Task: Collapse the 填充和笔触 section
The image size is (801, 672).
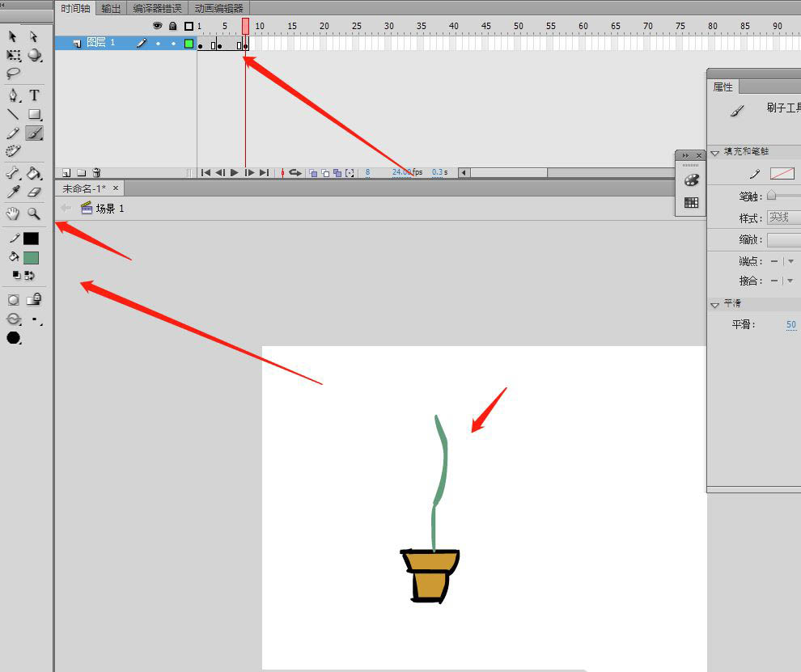Action: pyautogui.click(x=714, y=152)
